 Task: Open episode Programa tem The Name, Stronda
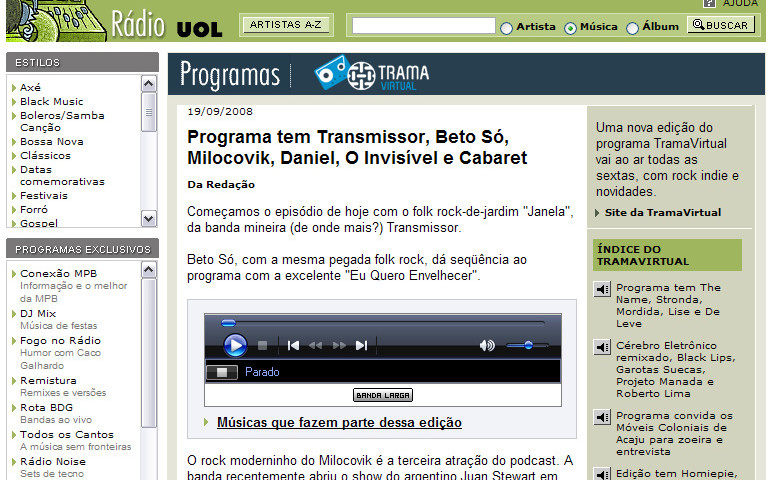tap(668, 305)
